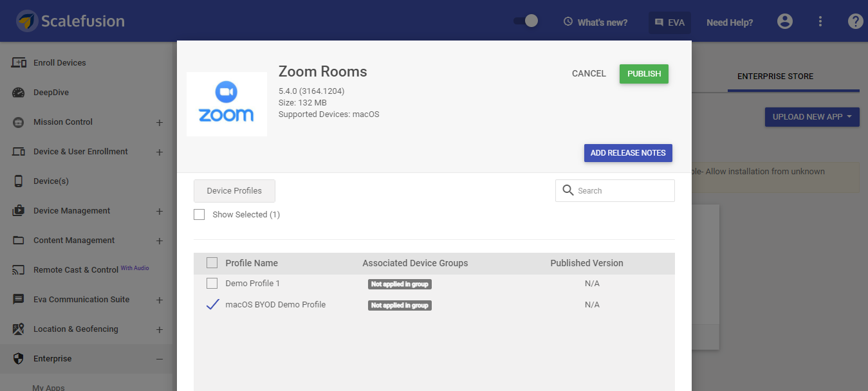The width and height of the screenshot is (868, 391).
Task: Uncheck the macOS BYOD Demo Profile checkmark
Action: pos(212,305)
